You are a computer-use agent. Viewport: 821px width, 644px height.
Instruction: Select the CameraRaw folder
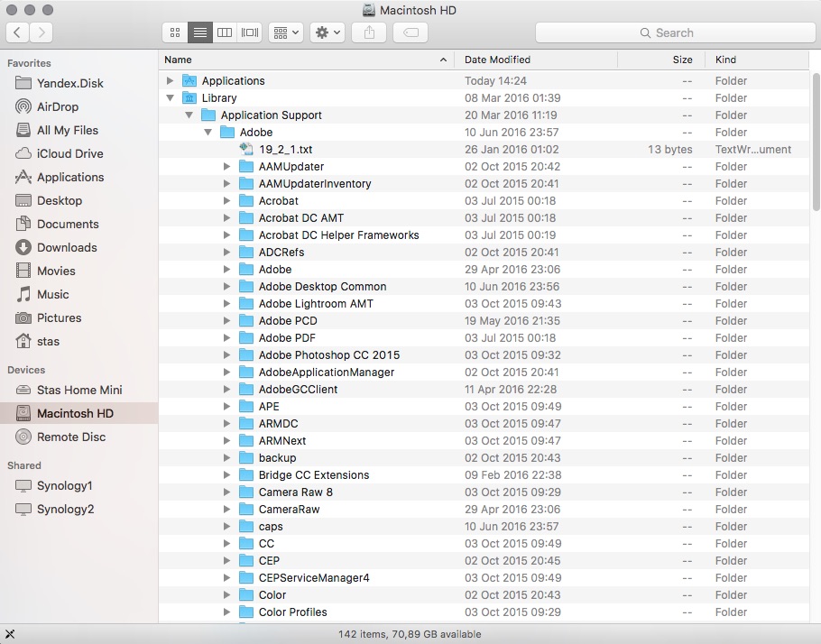[x=484, y=510]
